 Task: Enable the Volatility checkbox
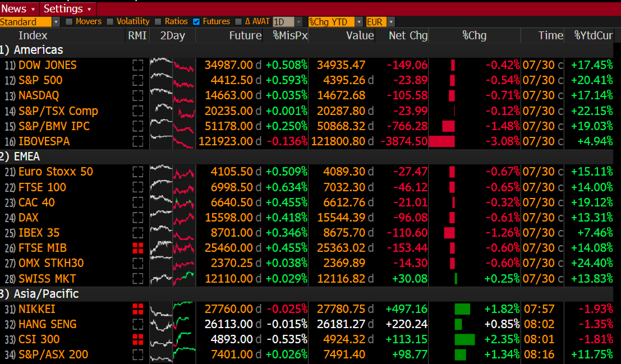click(x=110, y=22)
